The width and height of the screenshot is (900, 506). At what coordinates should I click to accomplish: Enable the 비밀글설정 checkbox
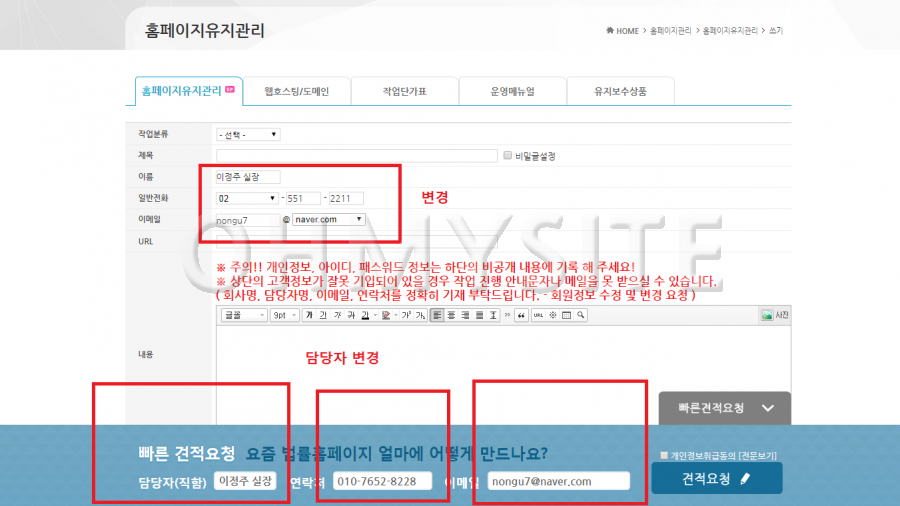[508, 155]
